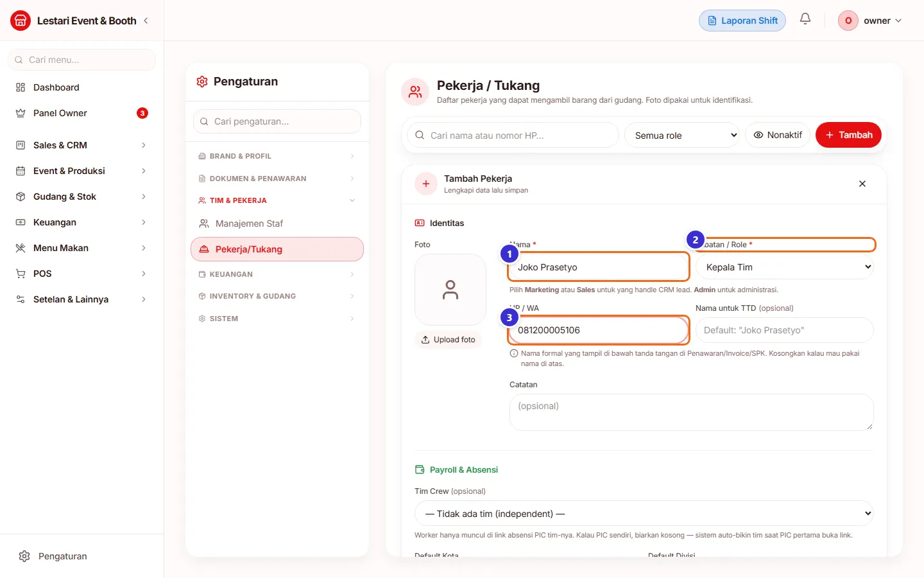The width and height of the screenshot is (924, 578).
Task: Click the Lestari Event & Booth logo icon
Action: coord(21,21)
